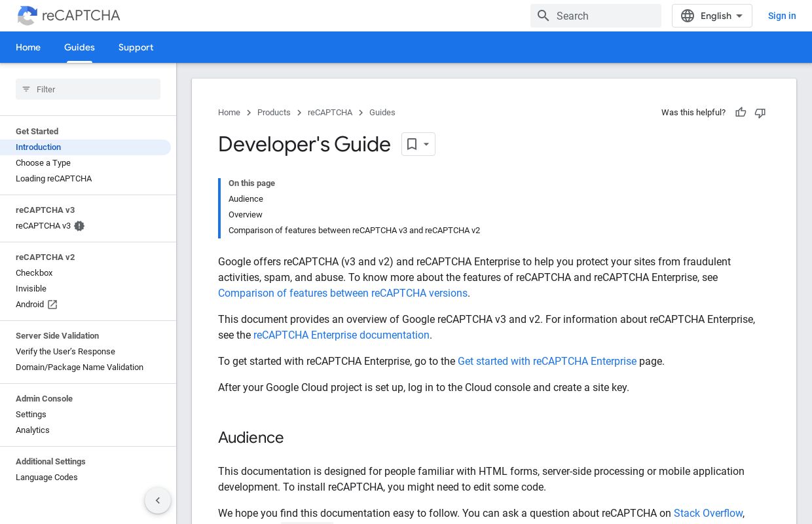Open the Invisible guide

pos(31,289)
